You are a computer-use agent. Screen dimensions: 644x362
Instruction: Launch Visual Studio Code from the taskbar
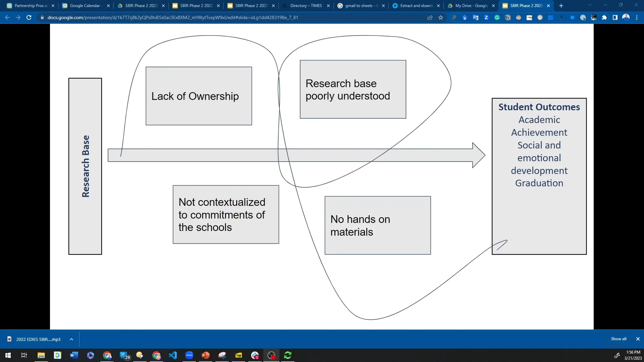coord(173,355)
